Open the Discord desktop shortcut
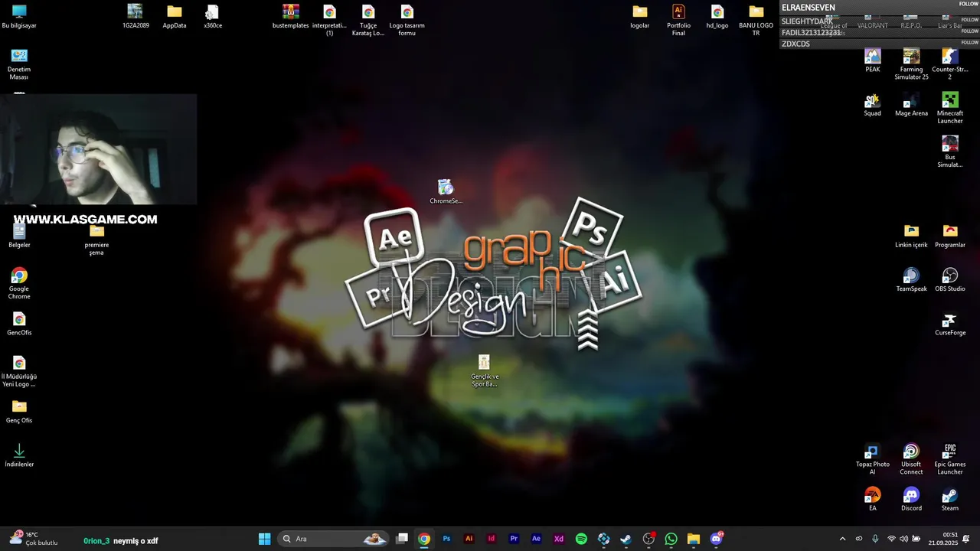Screen dimensions: 980x551 pos(911,499)
